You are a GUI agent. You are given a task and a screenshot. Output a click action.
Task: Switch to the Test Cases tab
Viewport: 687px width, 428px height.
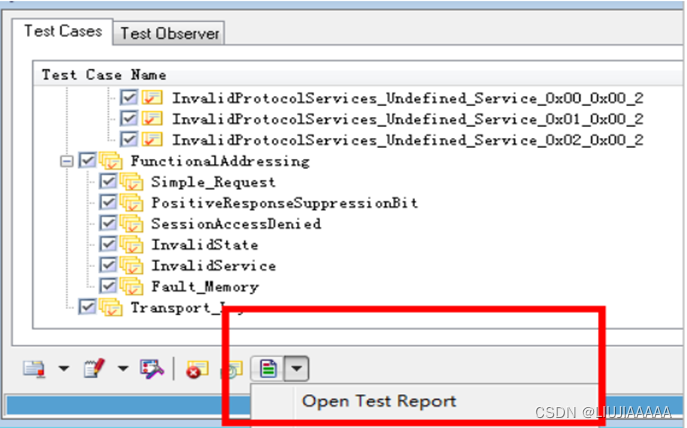[x=63, y=32]
